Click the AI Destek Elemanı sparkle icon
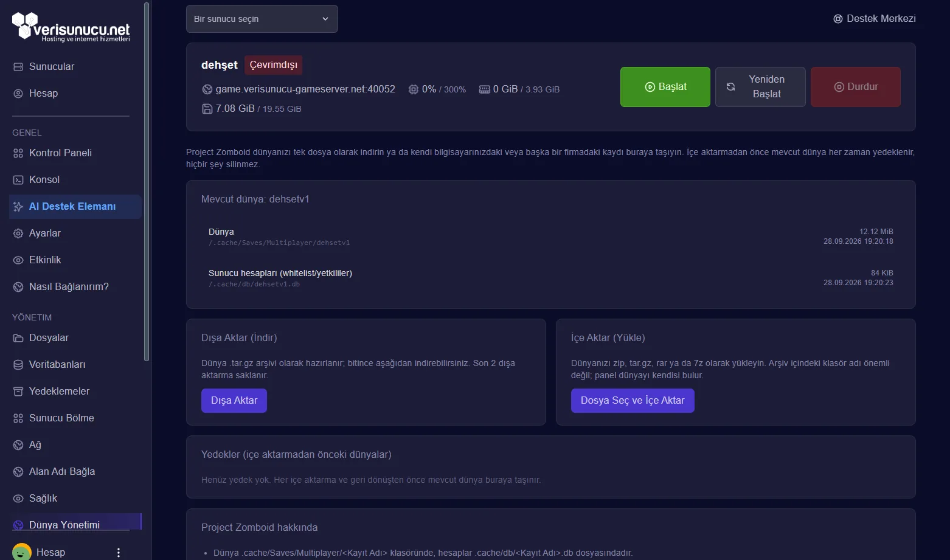Screen dimensions: 950x560 point(18,207)
